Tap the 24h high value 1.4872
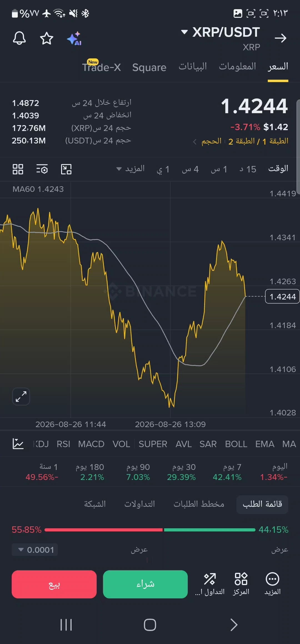 [26, 103]
